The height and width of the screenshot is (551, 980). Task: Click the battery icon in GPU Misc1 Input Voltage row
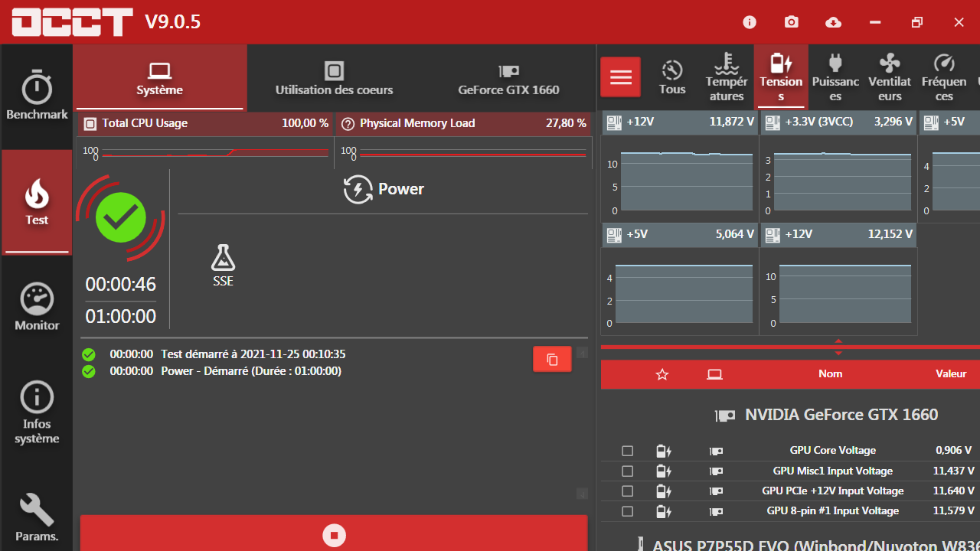click(664, 471)
